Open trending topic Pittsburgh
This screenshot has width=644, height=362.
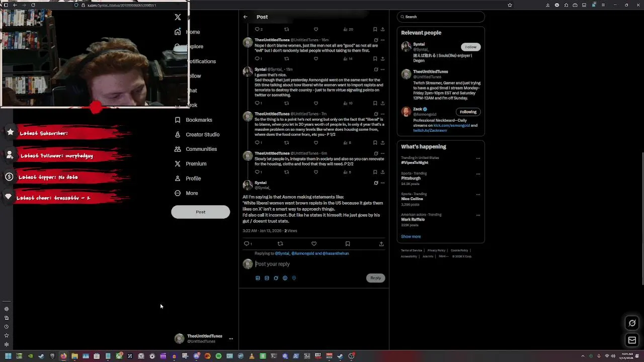tap(411, 178)
